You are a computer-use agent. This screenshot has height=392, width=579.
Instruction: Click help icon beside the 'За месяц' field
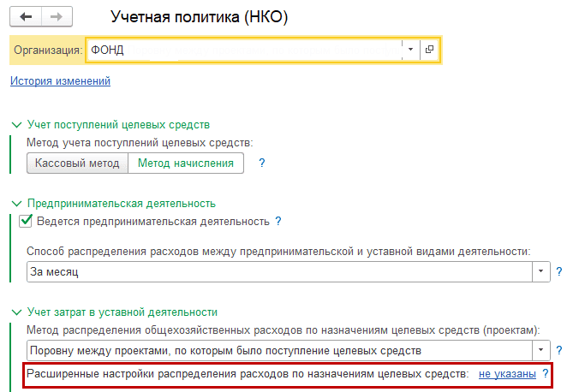click(x=558, y=272)
